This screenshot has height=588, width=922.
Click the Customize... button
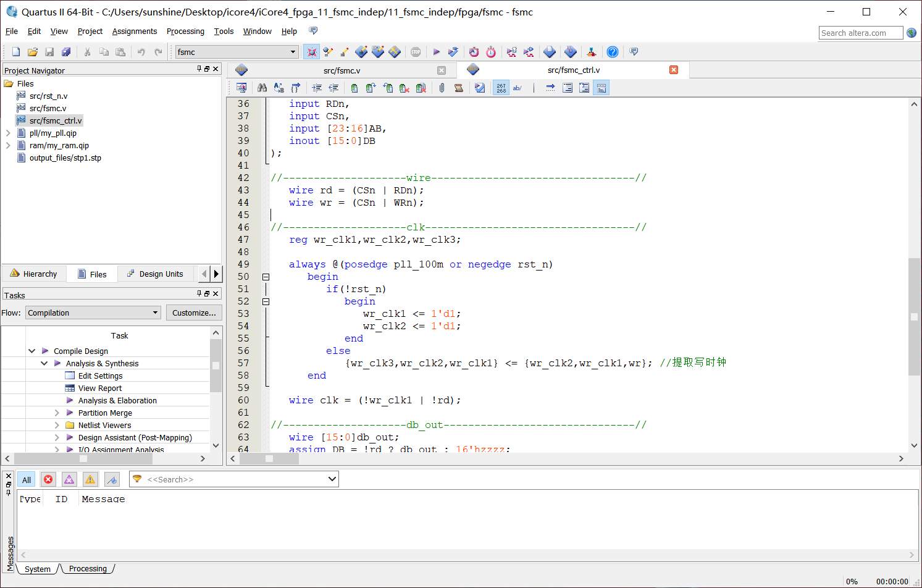tap(194, 313)
